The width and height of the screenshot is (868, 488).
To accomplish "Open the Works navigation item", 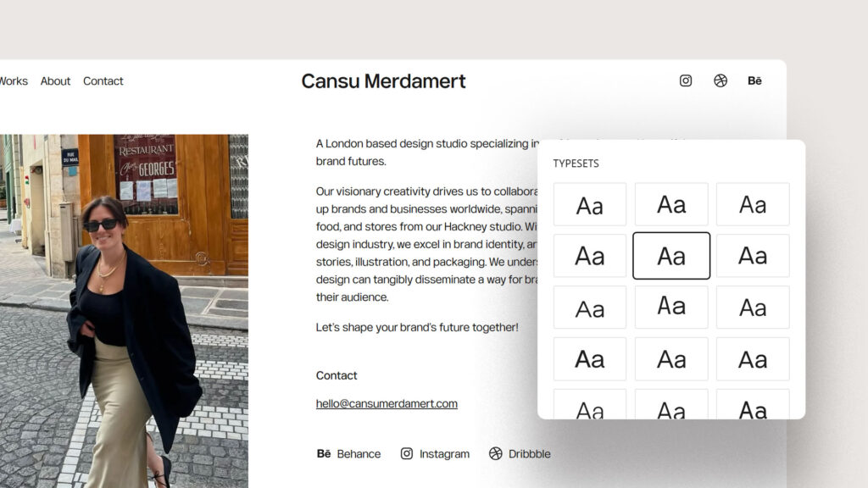I will point(14,80).
